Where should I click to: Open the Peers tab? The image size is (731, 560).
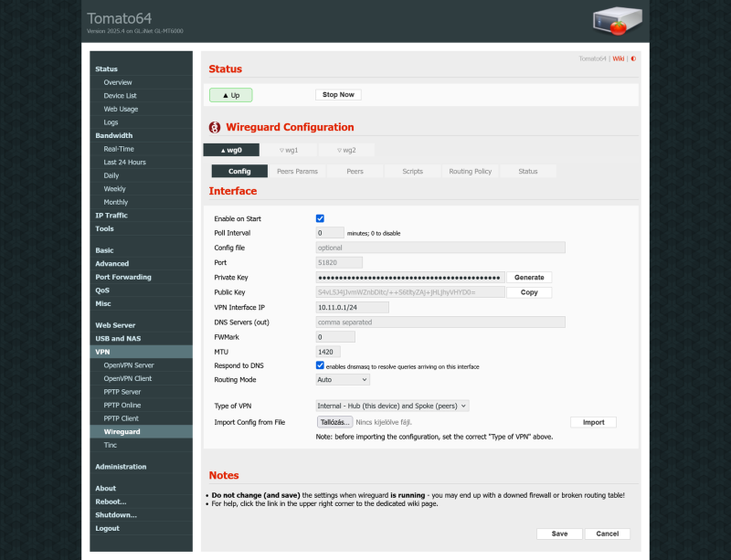[x=355, y=171]
